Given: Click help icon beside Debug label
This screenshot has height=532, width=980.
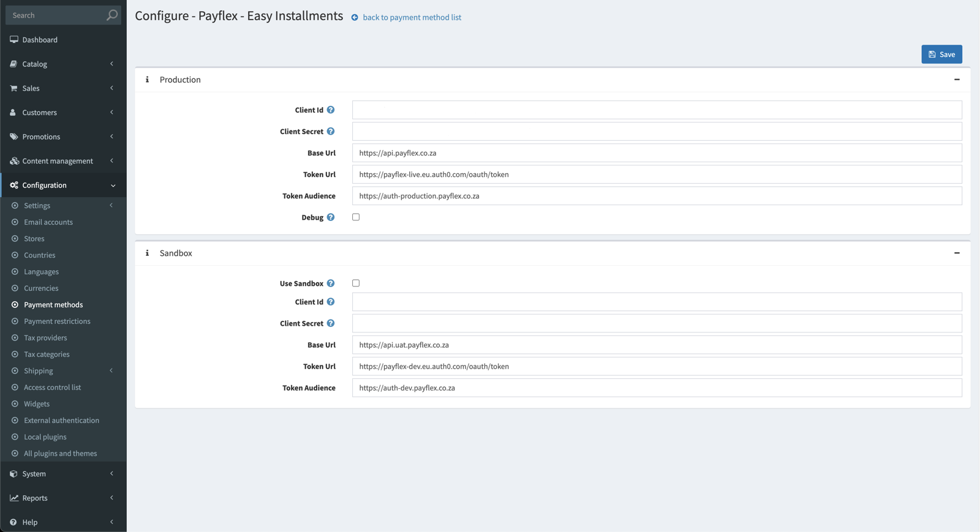Looking at the screenshot, I should click(x=331, y=217).
